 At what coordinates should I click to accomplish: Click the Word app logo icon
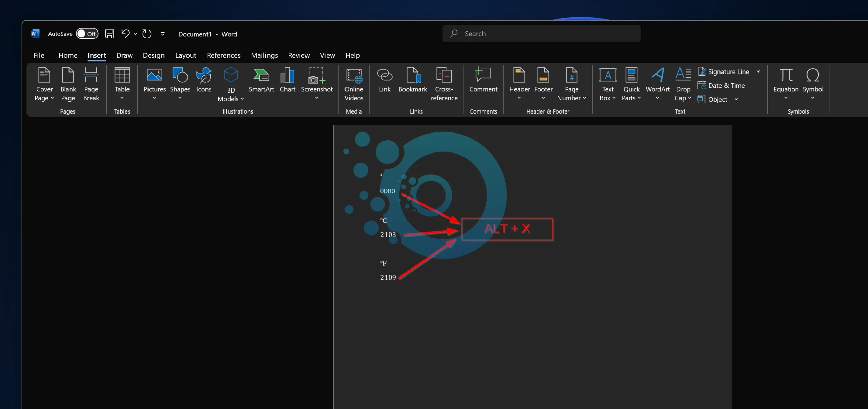tap(35, 34)
